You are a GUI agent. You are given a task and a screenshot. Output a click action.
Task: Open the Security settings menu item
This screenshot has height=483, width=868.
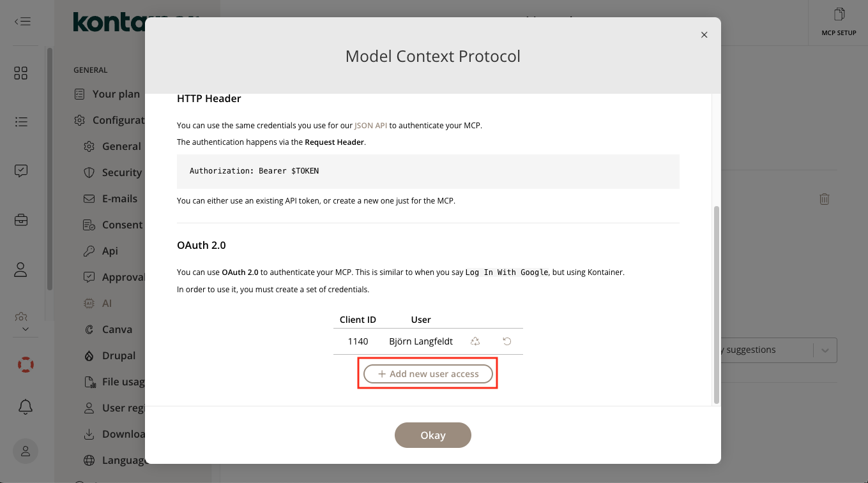(x=121, y=172)
